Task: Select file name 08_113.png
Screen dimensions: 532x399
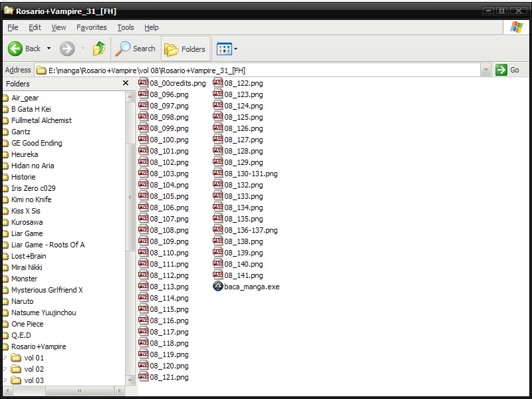Action: point(170,287)
